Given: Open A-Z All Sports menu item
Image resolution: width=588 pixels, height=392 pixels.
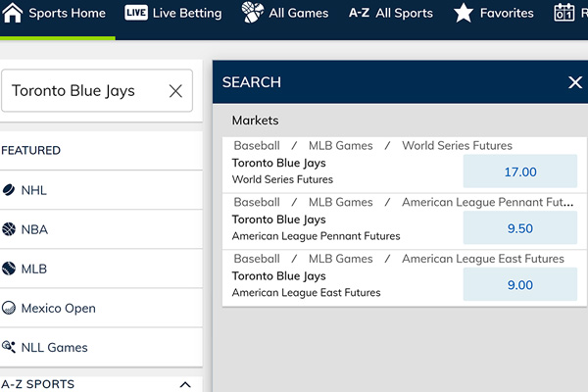Looking at the screenshot, I should (x=391, y=13).
